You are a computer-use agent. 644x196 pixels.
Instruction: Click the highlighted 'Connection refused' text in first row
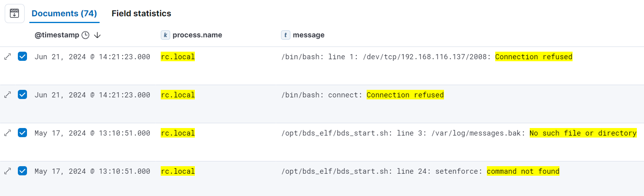(533, 57)
